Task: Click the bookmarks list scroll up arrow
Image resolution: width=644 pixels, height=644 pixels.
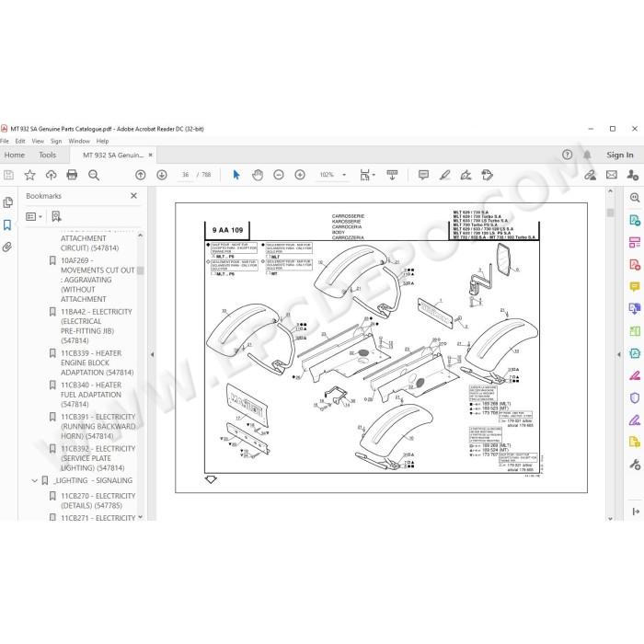Action: [x=141, y=236]
